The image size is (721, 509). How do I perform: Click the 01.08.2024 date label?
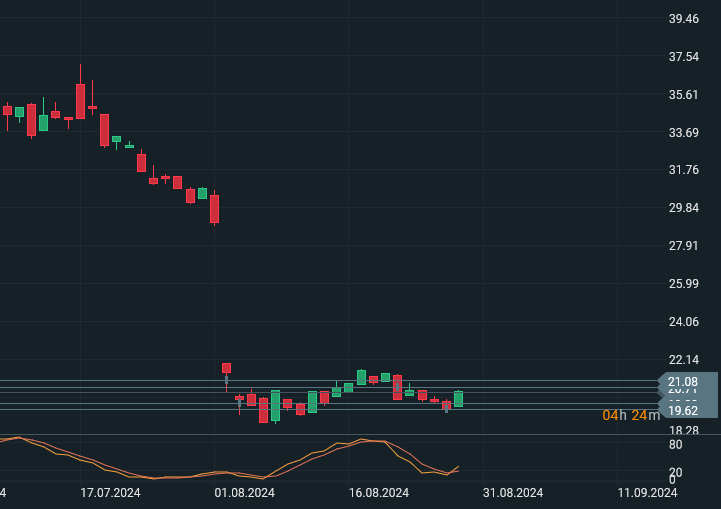244,492
